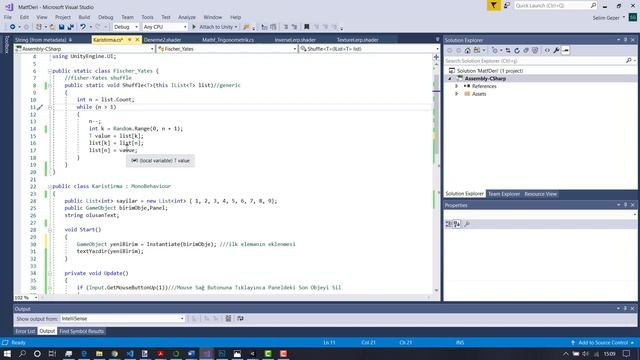Viewport: 640px width, 360px height.
Task: Click the Undo arrow icon
Action: tap(83, 27)
